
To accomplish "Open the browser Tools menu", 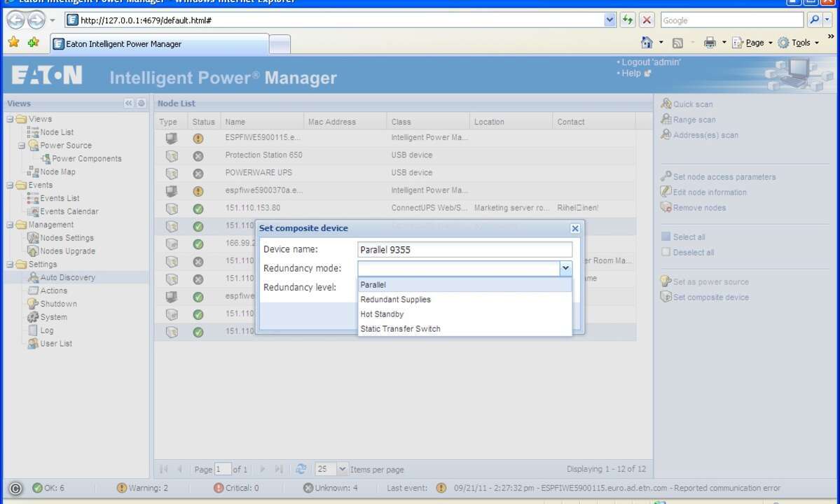I will pyautogui.click(x=799, y=43).
